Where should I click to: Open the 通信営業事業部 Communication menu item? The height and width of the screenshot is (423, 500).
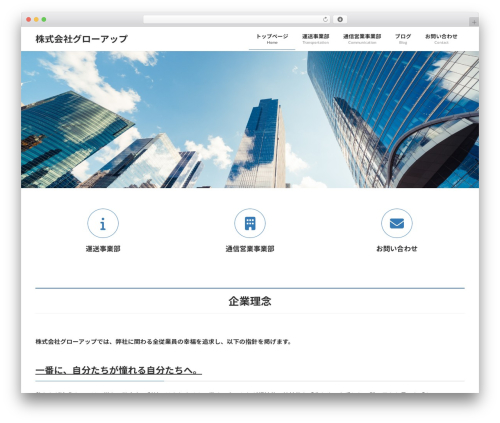coord(362,39)
